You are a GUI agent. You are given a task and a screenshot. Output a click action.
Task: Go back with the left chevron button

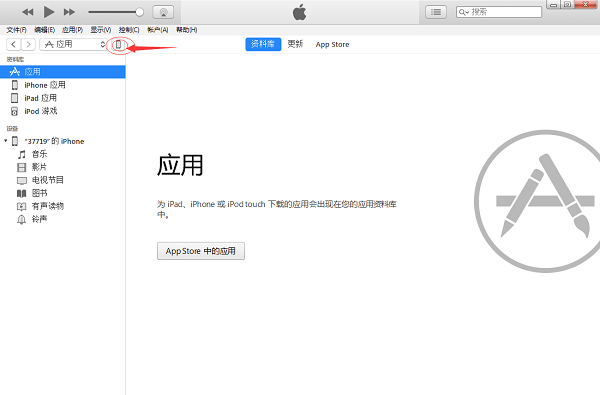coord(13,44)
